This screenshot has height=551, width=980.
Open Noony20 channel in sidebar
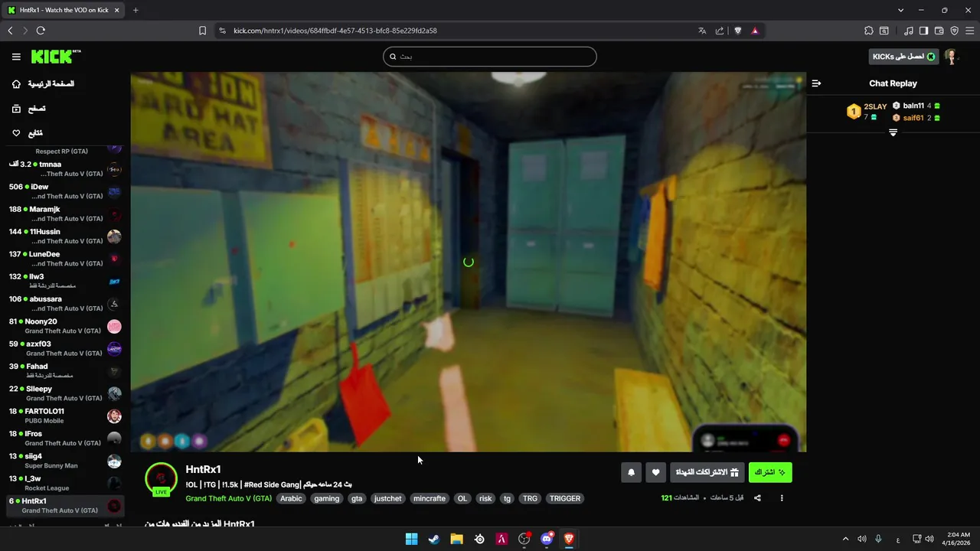65,326
